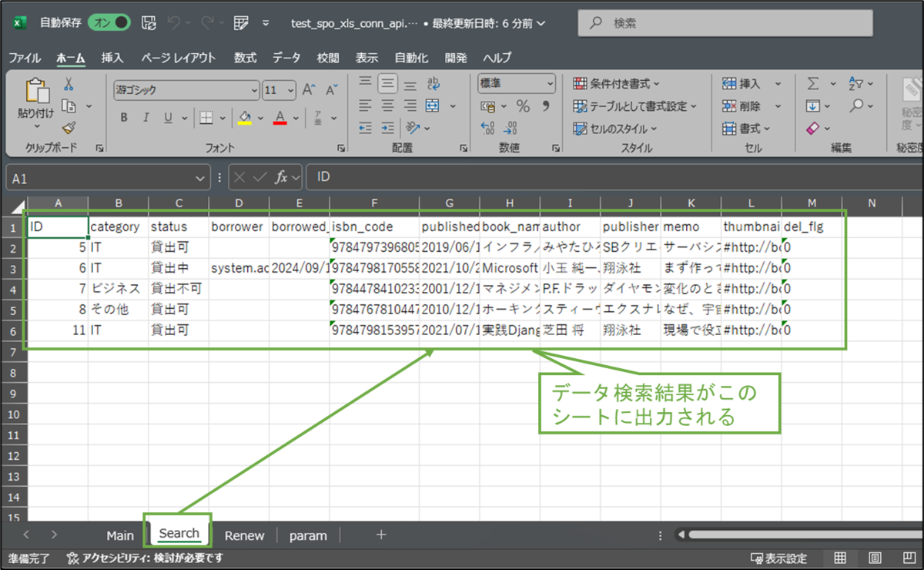Click the Increase Decimal icon
Screen dimensions: 924x570
pyautogui.click(x=487, y=128)
